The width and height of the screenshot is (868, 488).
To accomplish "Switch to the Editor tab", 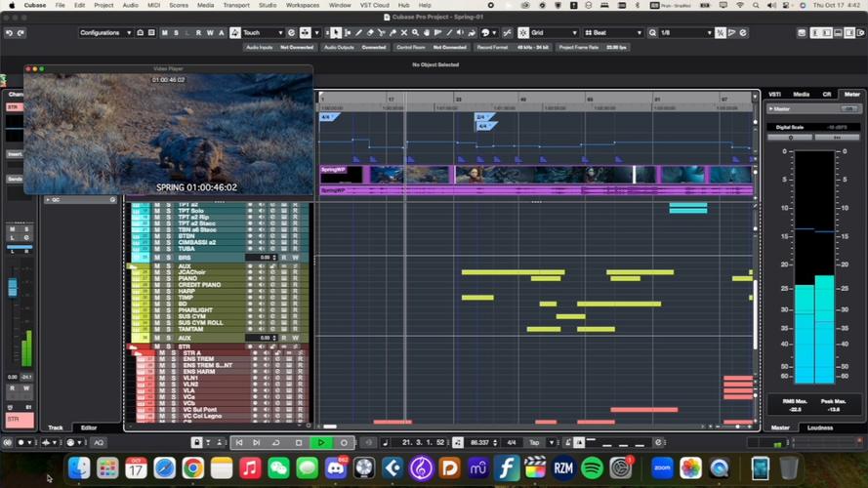I will click(88, 427).
